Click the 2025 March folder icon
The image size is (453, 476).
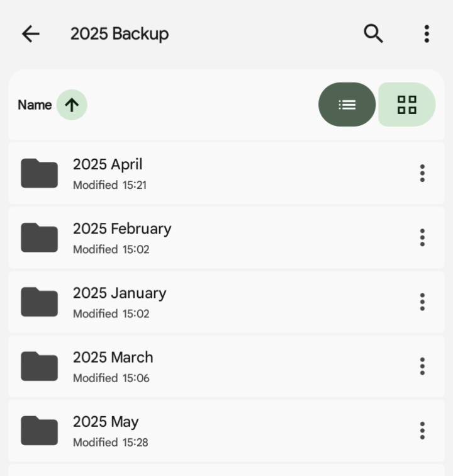(x=39, y=366)
